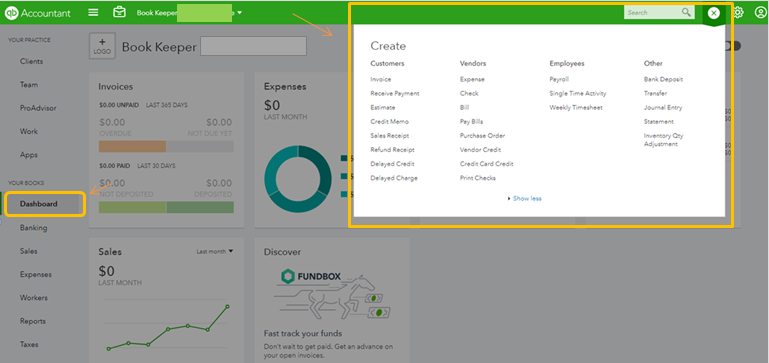Open Clients in the sidebar
The image size is (769, 363).
(31, 61)
